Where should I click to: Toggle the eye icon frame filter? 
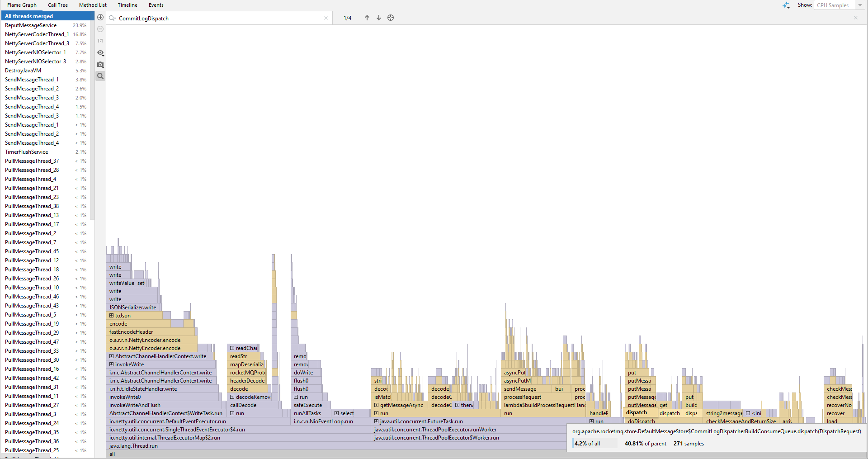click(x=100, y=53)
